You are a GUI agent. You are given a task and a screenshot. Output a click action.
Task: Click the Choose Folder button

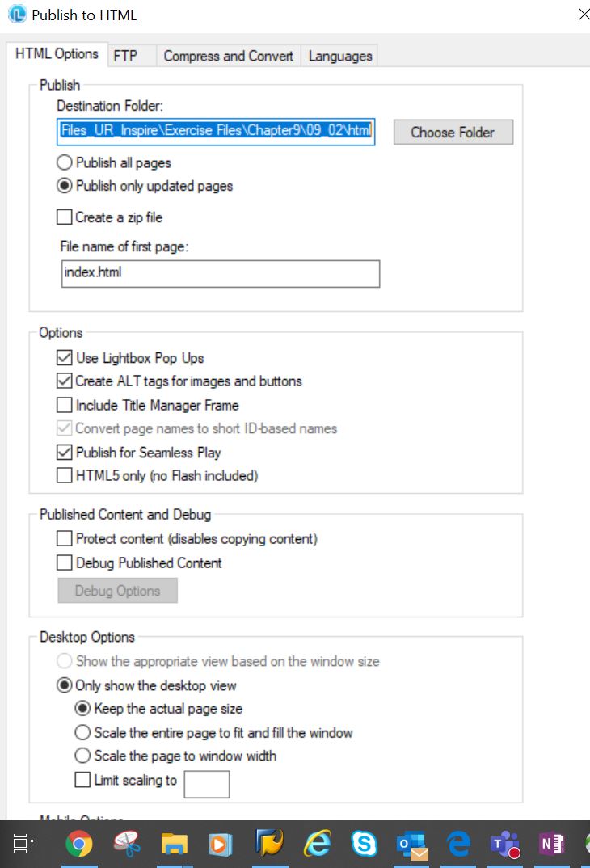[x=453, y=133]
